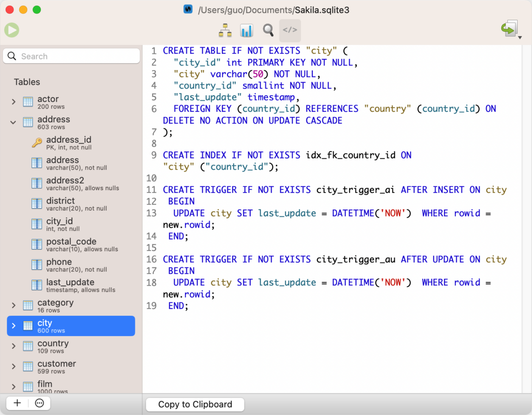Open the bar chart view icon
This screenshot has height=415, width=532.
click(247, 31)
